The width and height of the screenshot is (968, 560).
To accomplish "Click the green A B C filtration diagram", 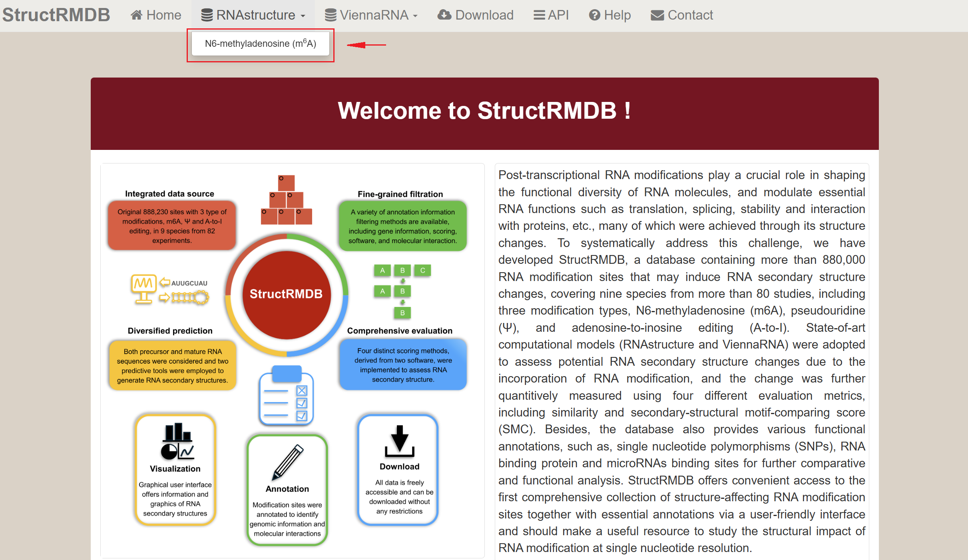I will tap(402, 291).
